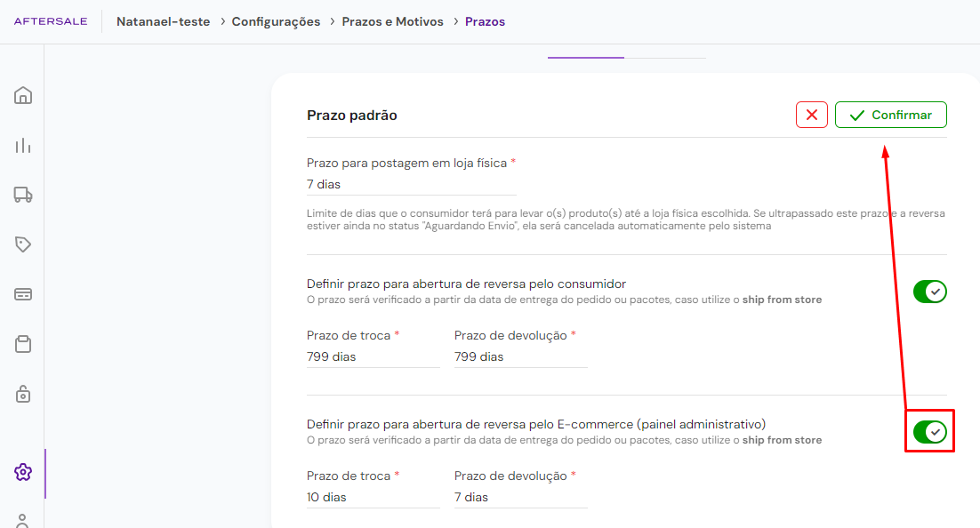Confirm the Prazo padrão changes

(x=890, y=115)
